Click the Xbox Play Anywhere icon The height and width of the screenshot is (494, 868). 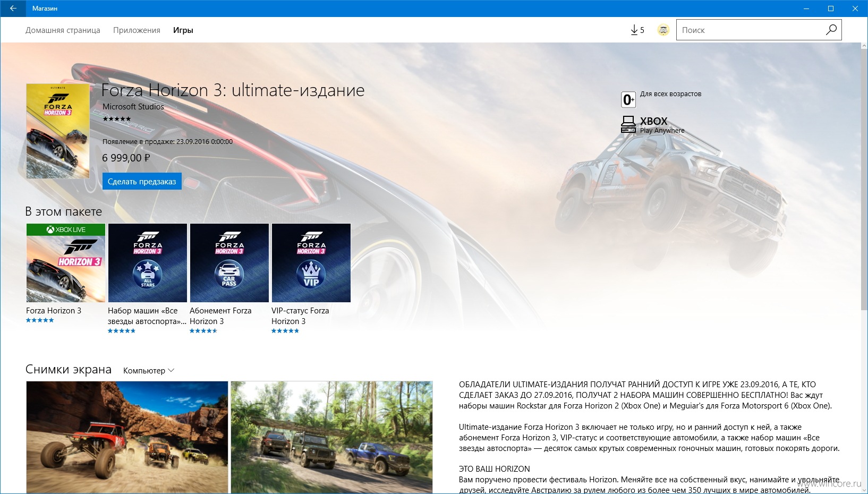click(x=628, y=124)
